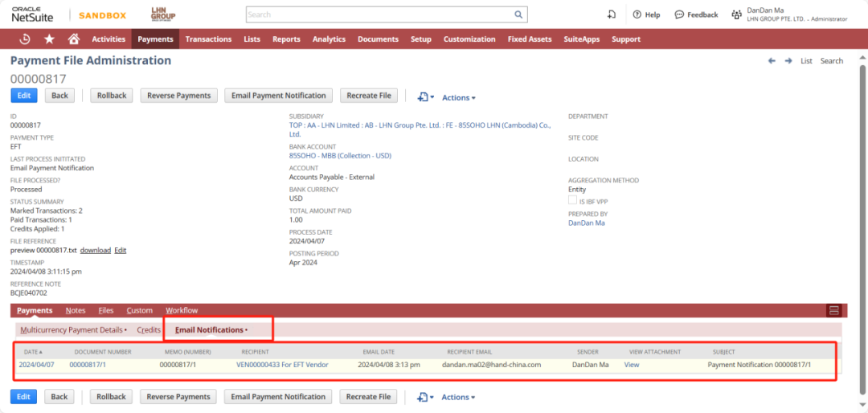The width and height of the screenshot is (868, 413).
Task: Click the Edit link next to download
Action: [120, 250]
